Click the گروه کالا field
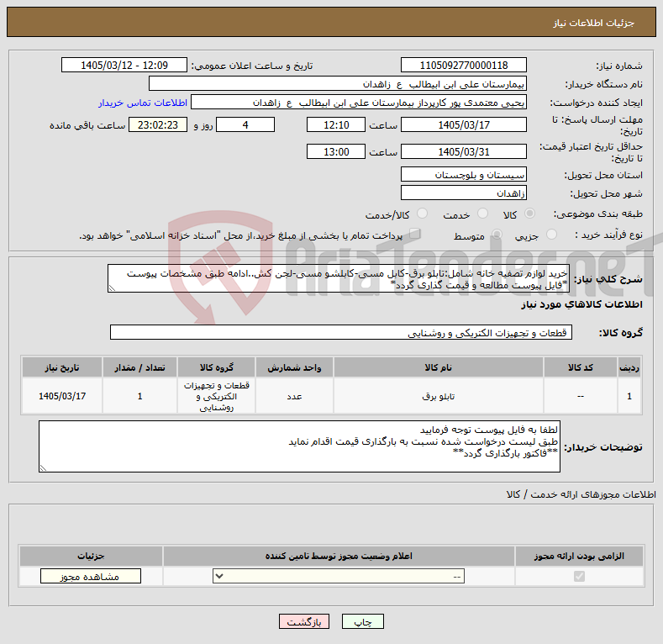Screen dimensions: 663x644 pyautogui.click(x=341, y=333)
